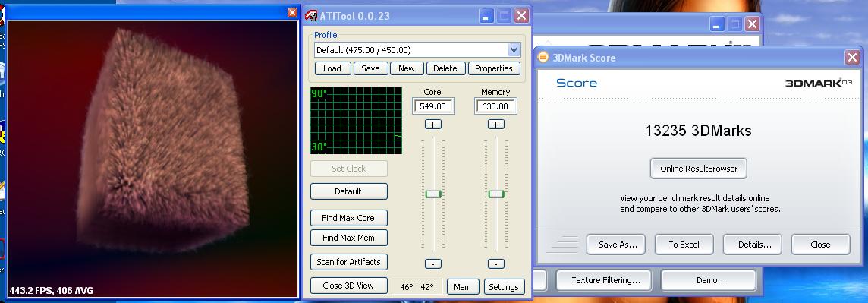Click the Load profile button

pos(332,68)
